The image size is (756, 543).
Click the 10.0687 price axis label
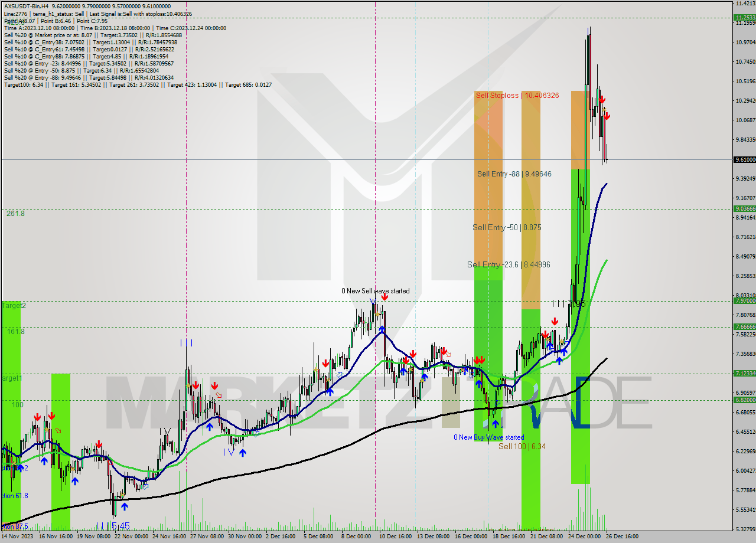tap(744, 120)
